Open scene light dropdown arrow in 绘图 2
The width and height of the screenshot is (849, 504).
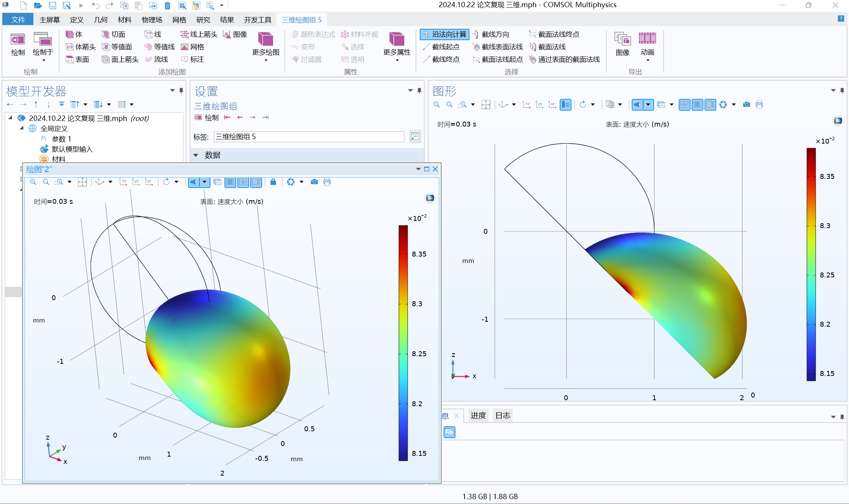click(x=204, y=182)
